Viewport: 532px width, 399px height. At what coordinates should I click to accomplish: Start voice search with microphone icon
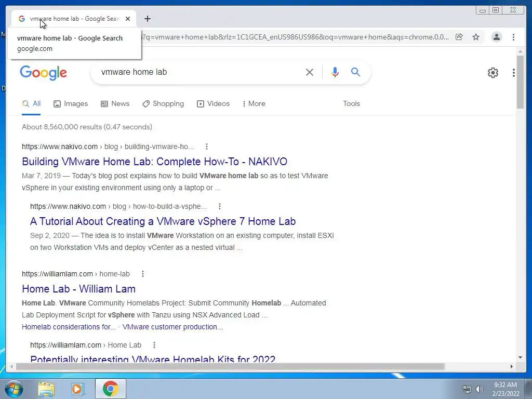coord(335,72)
